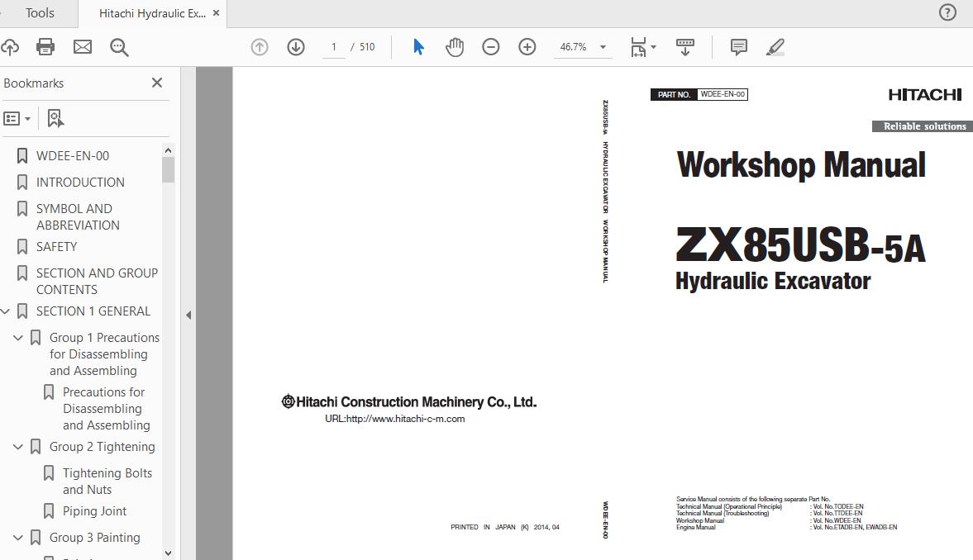Switch to the Tools tab

pyautogui.click(x=40, y=13)
